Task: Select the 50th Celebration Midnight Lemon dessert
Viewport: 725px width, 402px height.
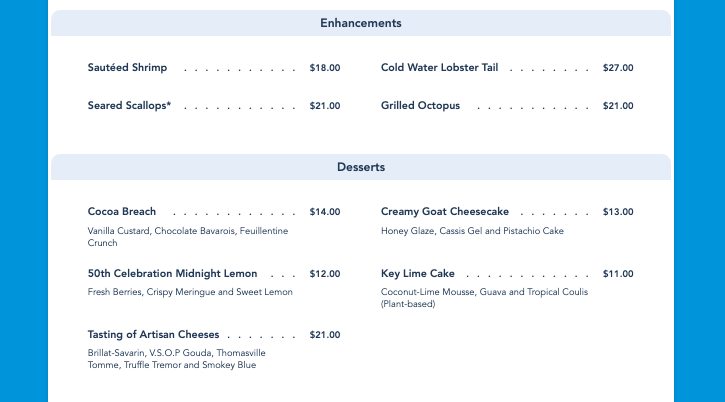Action: [173, 273]
